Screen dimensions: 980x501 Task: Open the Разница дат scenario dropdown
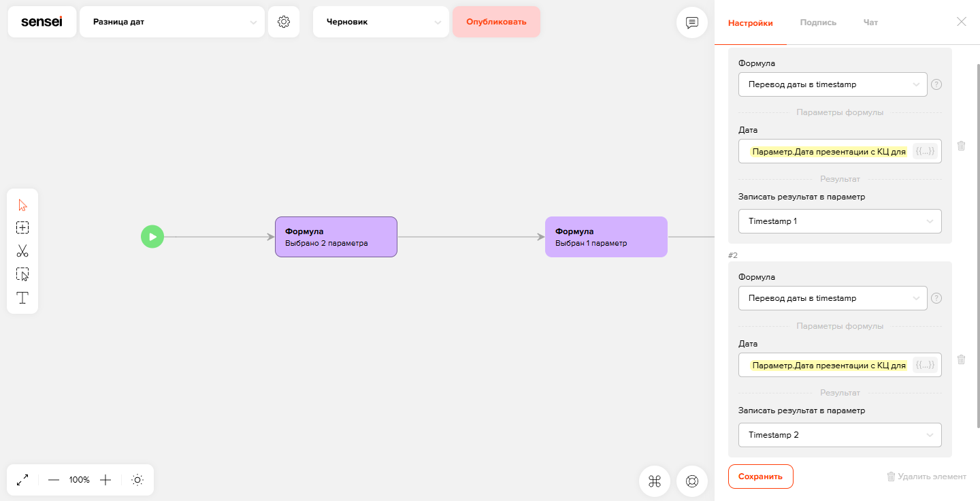click(172, 22)
